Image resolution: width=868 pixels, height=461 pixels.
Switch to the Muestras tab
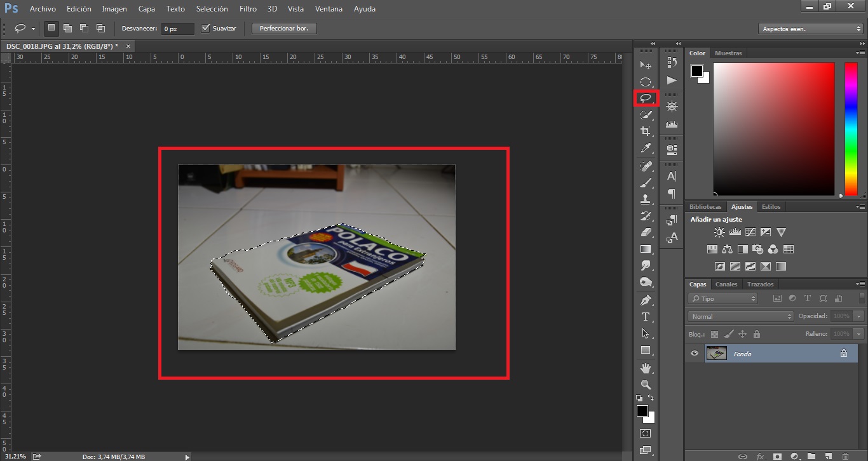click(728, 53)
